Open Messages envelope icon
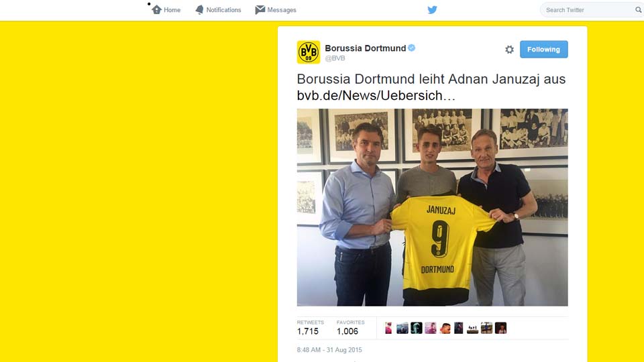Viewport: 644px width, 362px height. [260, 9]
